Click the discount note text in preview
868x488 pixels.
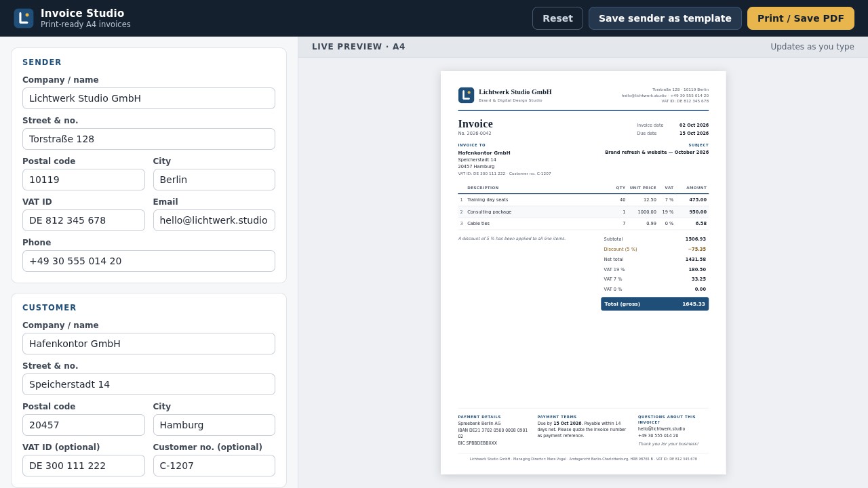(x=511, y=239)
